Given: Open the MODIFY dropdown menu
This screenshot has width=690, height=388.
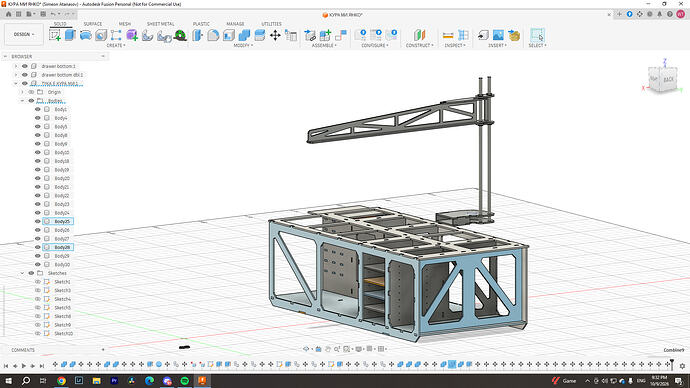Looking at the screenshot, I should point(243,45).
